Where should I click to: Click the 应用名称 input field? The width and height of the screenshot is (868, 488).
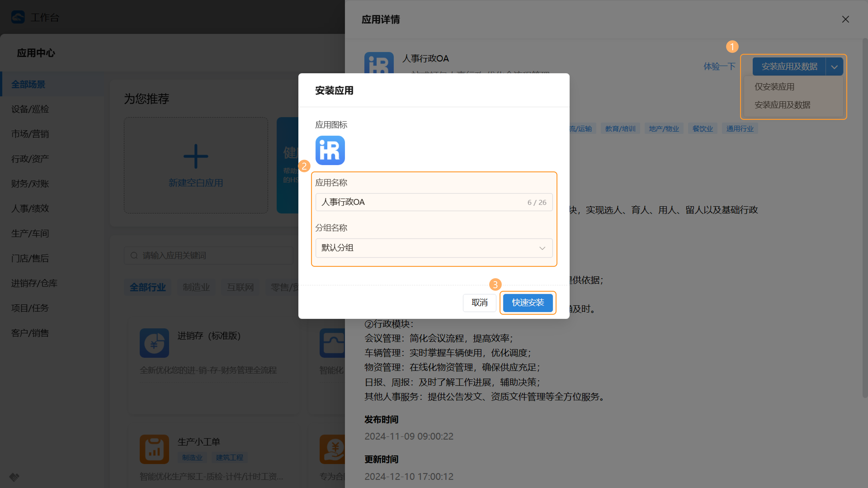[x=434, y=202]
